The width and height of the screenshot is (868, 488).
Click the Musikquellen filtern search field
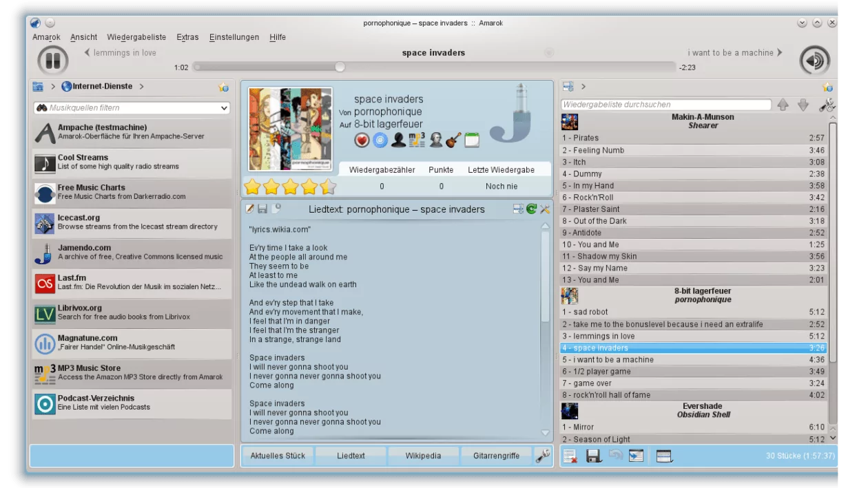point(131,108)
